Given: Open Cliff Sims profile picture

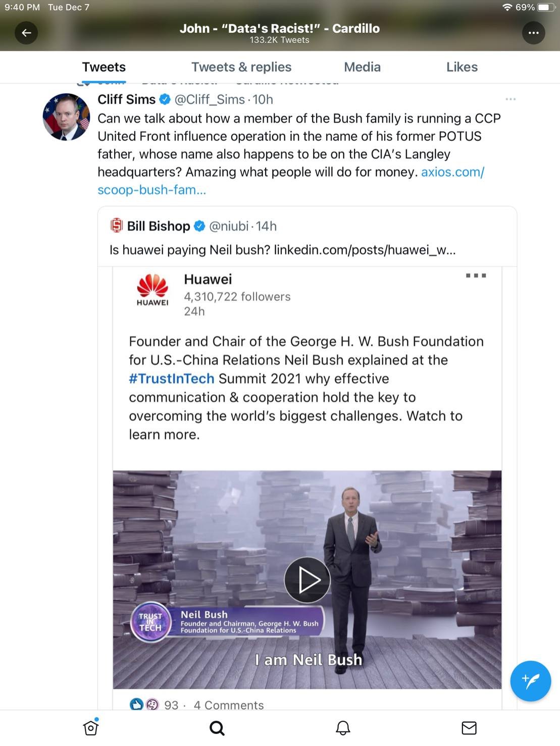Looking at the screenshot, I should (x=66, y=117).
